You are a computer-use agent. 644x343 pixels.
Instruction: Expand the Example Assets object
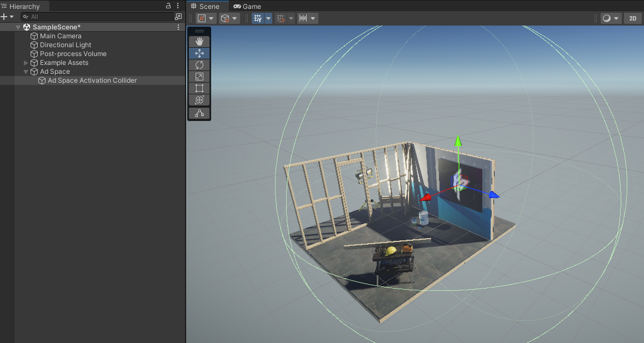(26, 63)
